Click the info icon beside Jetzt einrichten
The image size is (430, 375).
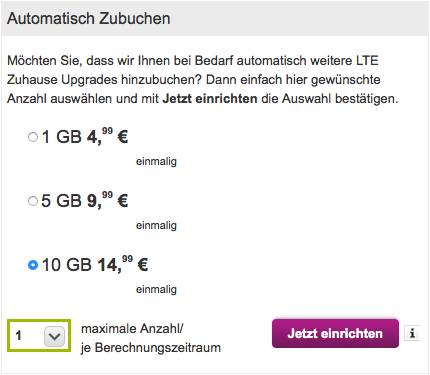[x=412, y=333]
